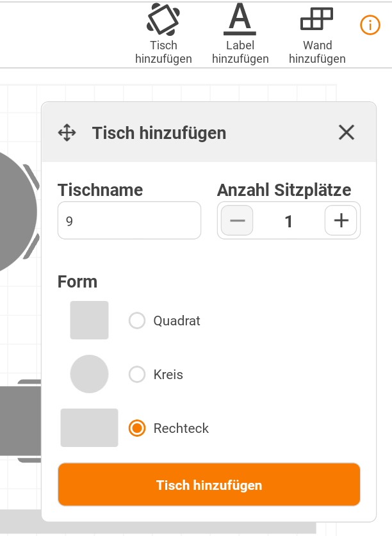Click the square shape preview for Quadrat
This screenshot has height=536, width=392.
pos(89,320)
